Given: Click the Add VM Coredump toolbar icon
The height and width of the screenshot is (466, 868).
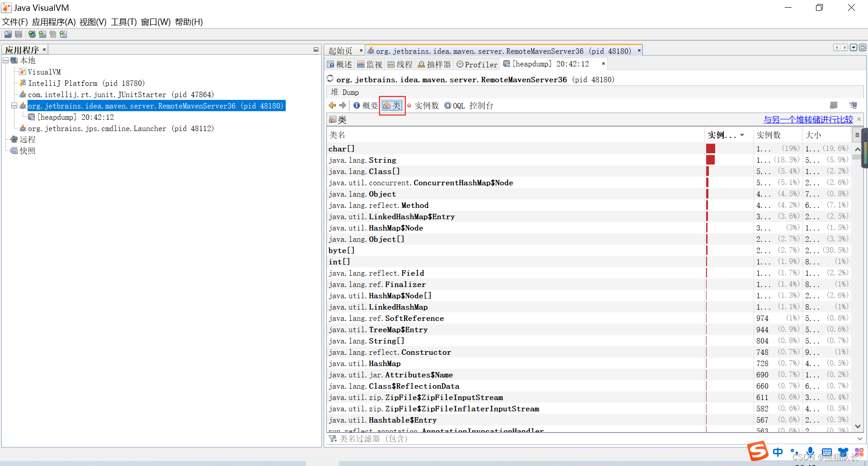Looking at the screenshot, I should coord(53,34).
